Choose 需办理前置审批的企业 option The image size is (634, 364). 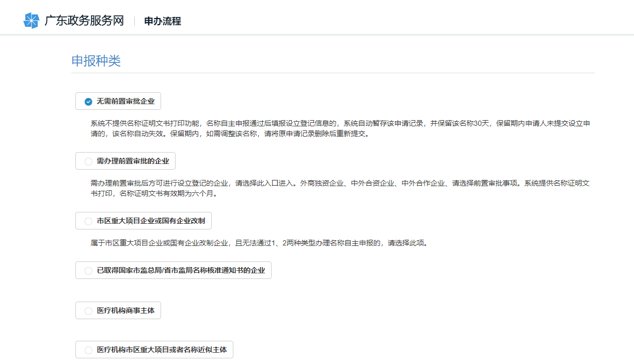pyautogui.click(x=125, y=161)
